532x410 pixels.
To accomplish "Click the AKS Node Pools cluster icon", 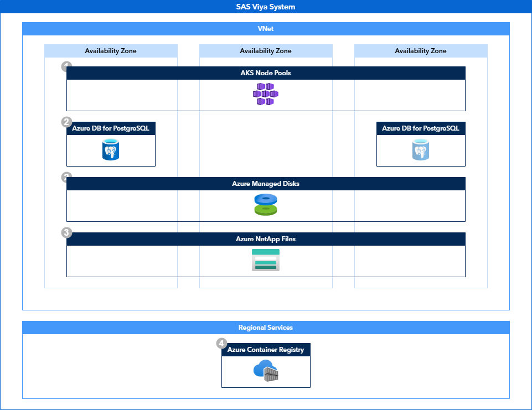I will coord(266,95).
